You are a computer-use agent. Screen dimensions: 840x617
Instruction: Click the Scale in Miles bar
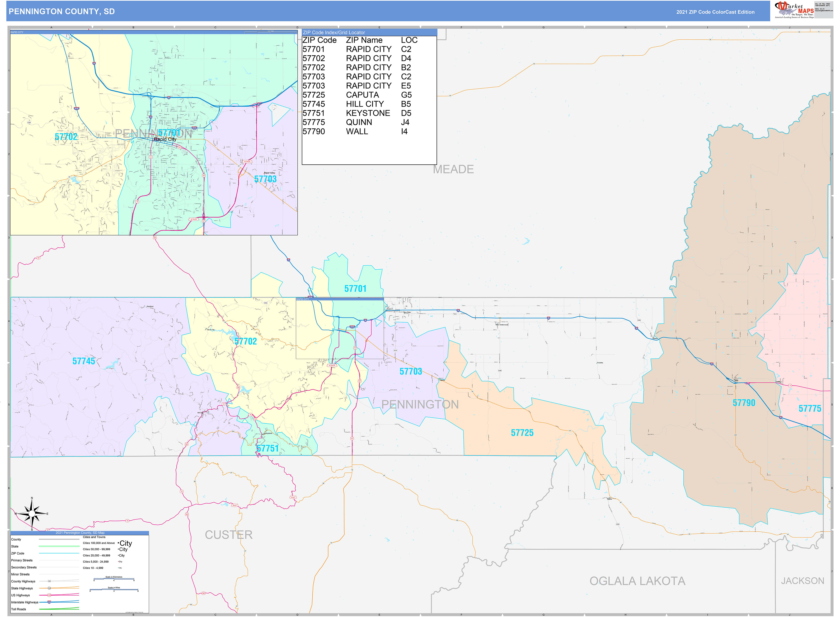pyautogui.click(x=114, y=590)
